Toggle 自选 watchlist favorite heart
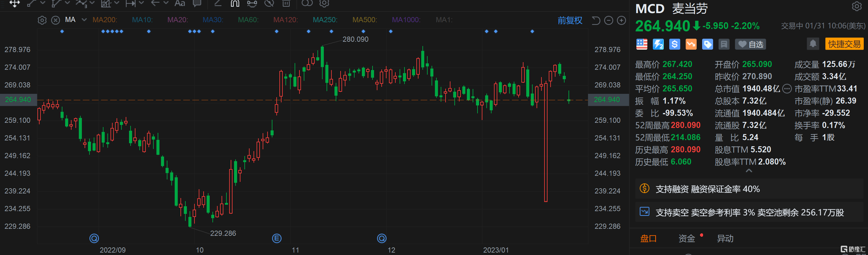868x255 pixels. coord(751,44)
